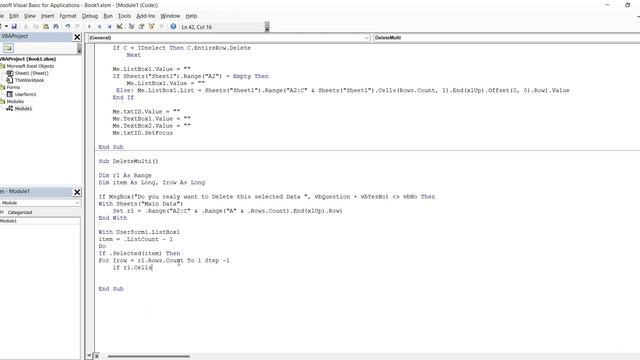Image resolution: width=640 pixels, height=360 pixels.
Task: Open Project Explorer via toolbar icon
Action: (x=131, y=27)
